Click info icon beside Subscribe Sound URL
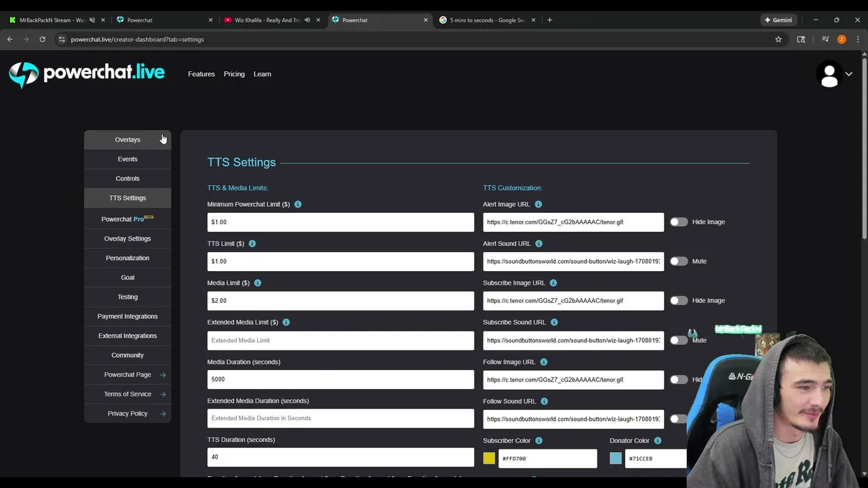868x488 pixels. 554,322
